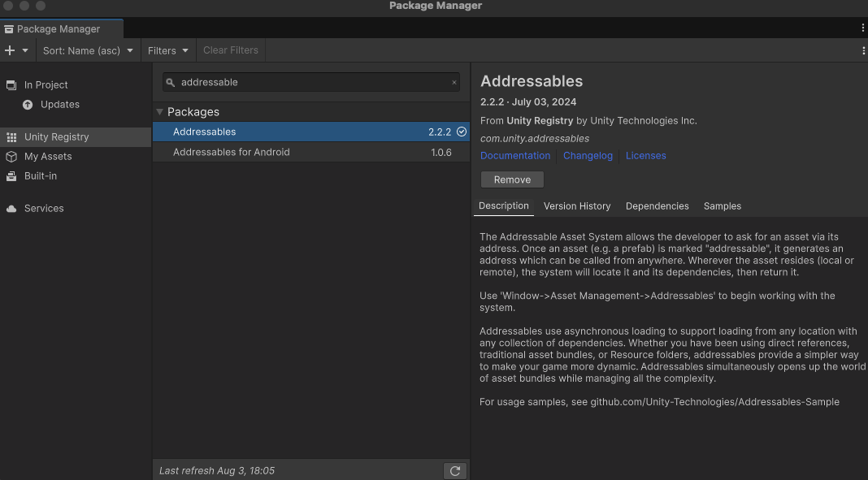Open the tab bar kebab menu icon
868x480 pixels.
click(862, 28)
